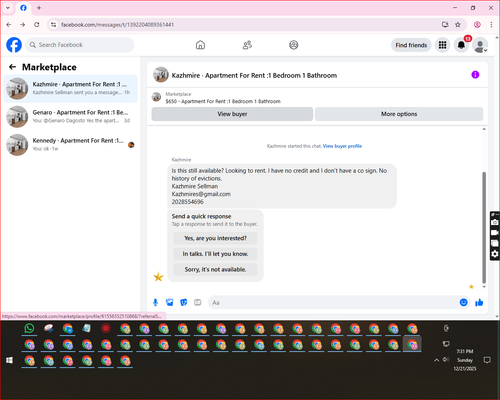
Task: Open the Chrome profile avatar
Action: (477, 25)
